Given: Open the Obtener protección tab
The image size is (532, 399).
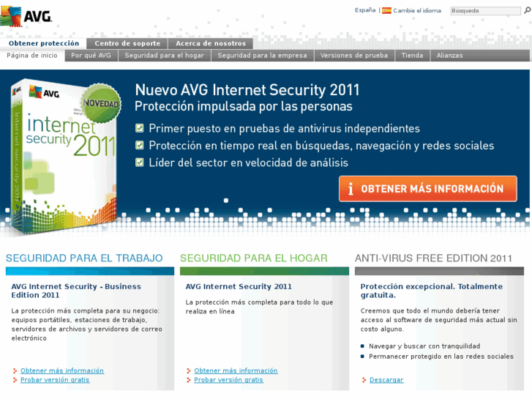Looking at the screenshot, I should click(x=44, y=43).
